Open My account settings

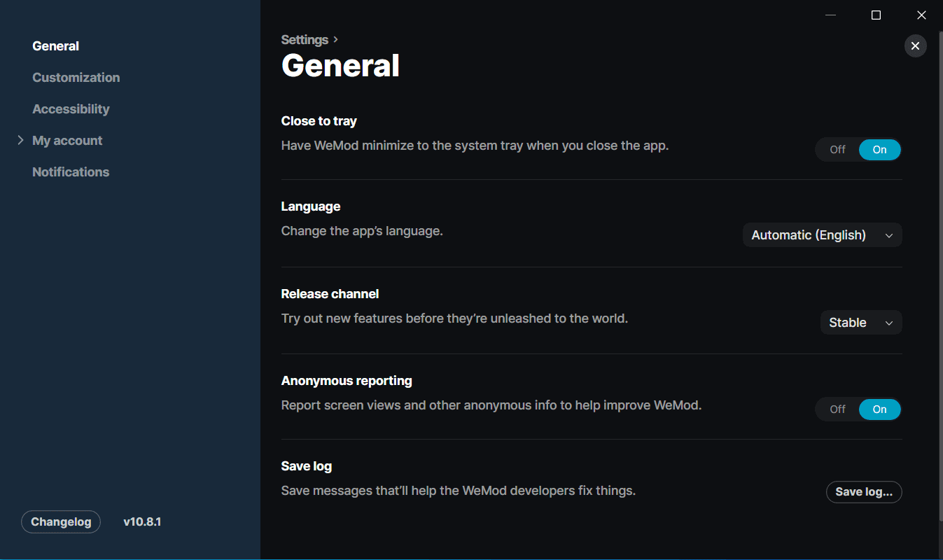coord(67,141)
